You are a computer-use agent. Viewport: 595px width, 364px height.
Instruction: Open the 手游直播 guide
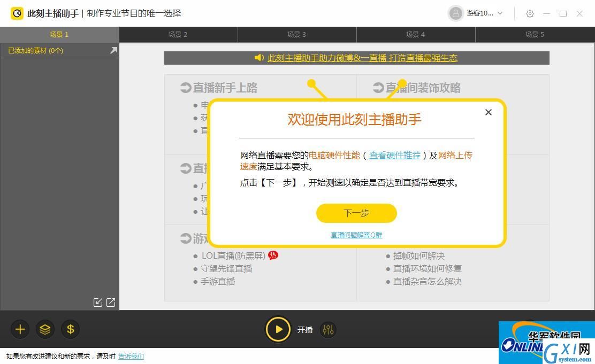tap(218, 282)
